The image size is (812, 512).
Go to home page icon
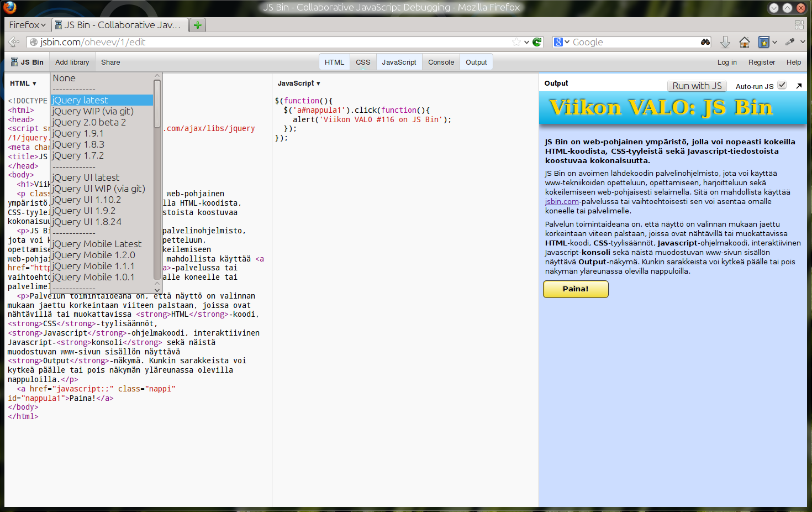(x=745, y=42)
